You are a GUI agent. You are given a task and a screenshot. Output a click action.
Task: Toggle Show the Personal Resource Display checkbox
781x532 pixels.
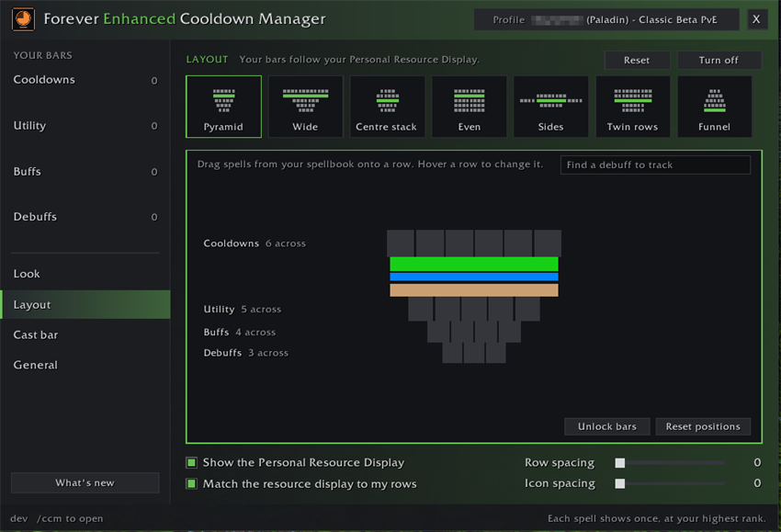(x=191, y=463)
